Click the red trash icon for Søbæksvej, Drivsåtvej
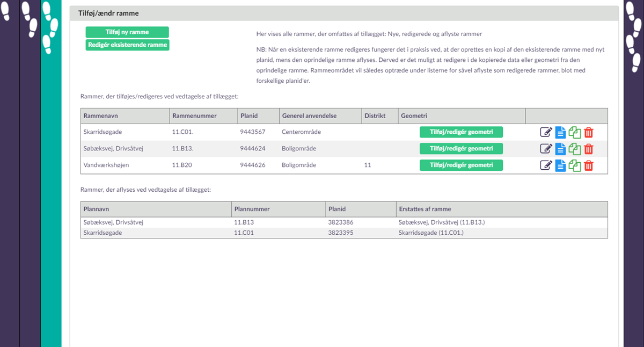The height and width of the screenshot is (347, 644). coord(589,149)
